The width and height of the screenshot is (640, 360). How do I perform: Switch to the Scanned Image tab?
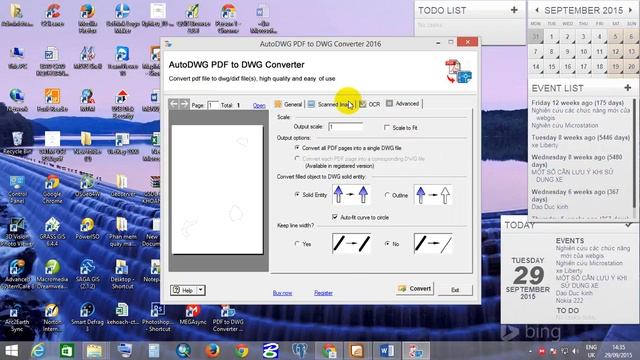tap(331, 104)
